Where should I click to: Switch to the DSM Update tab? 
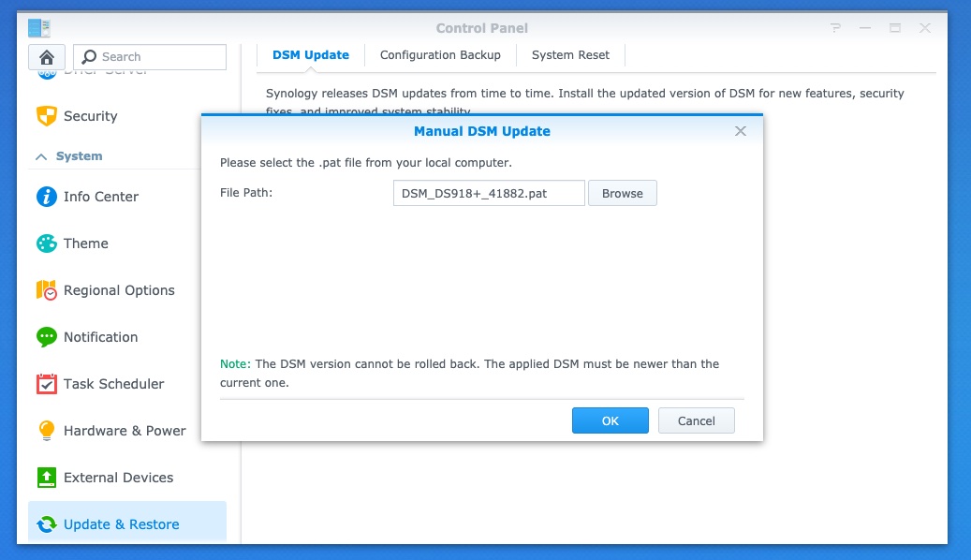click(x=311, y=55)
